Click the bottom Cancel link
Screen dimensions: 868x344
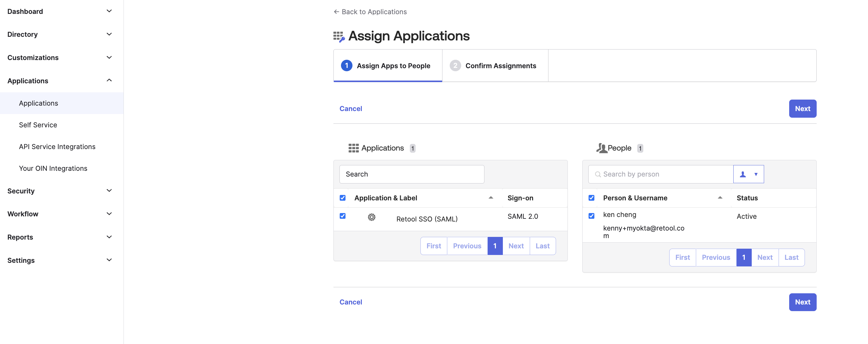tap(350, 302)
